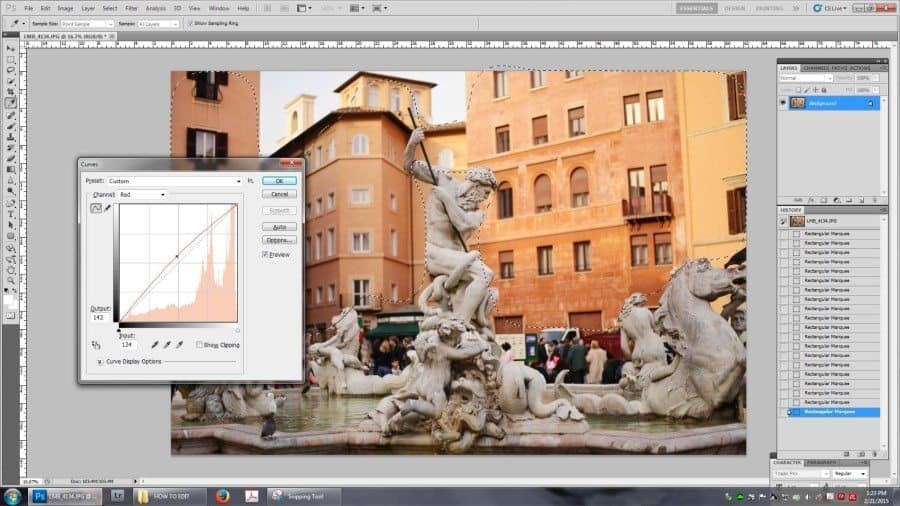Open the Image menu
Image resolution: width=900 pixels, height=506 pixels.
pyautogui.click(x=65, y=9)
